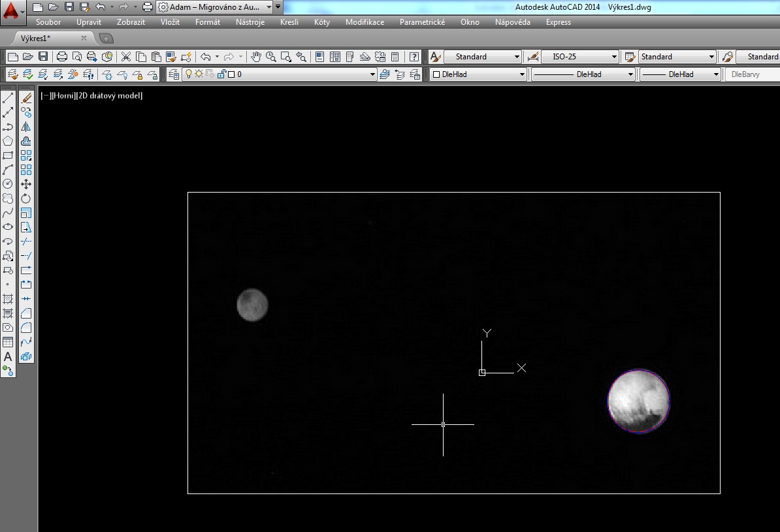Open the Dimension Style manager icon
Screen dimensions: 780x532
click(533, 57)
